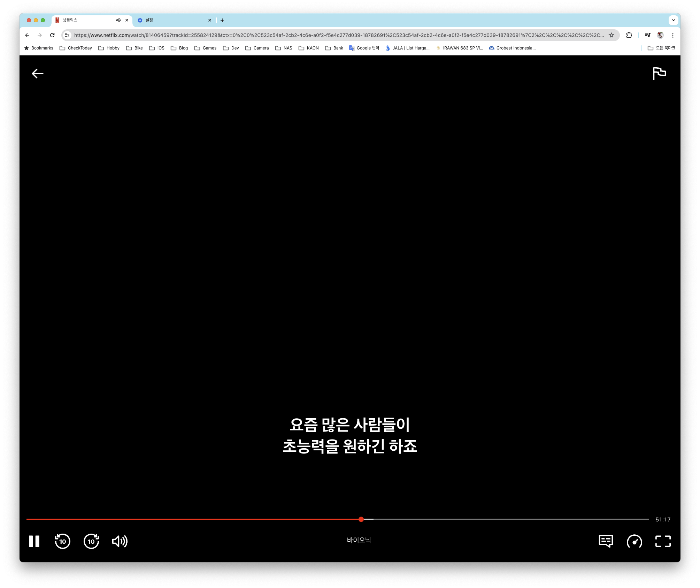
Task: Open the 모든 북마크 folder
Action: tap(661, 48)
